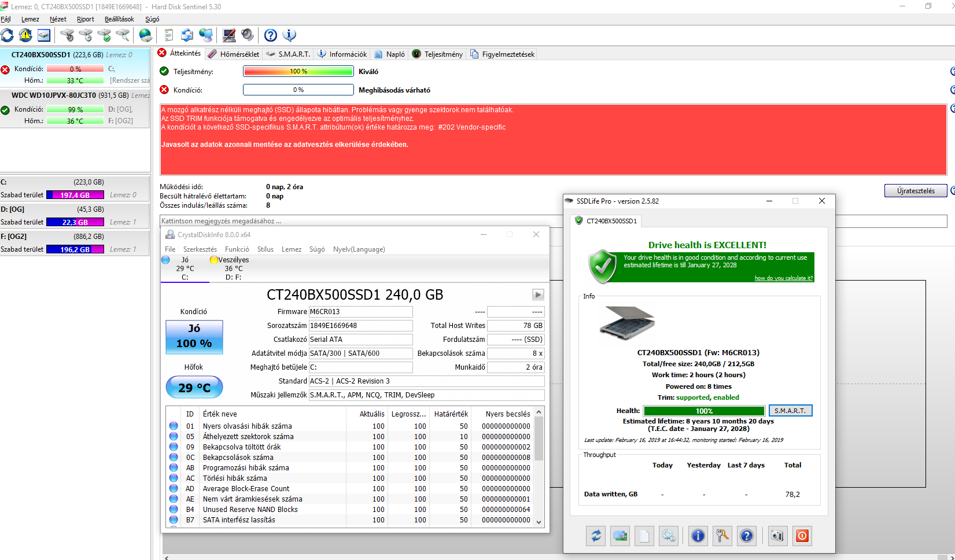Switch to the S.M.A.R.T. tab
The width and height of the screenshot is (955, 560).
(x=288, y=54)
